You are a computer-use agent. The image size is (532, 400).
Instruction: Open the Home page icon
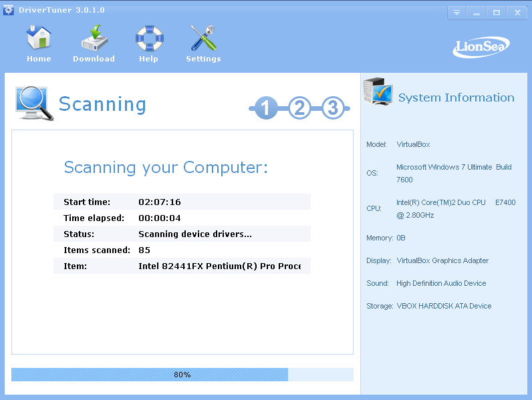click(x=39, y=37)
